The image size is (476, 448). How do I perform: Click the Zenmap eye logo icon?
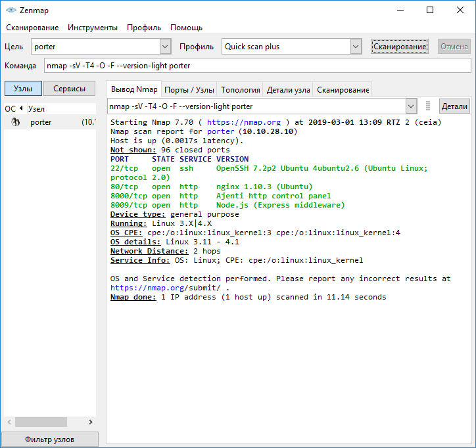(11, 10)
